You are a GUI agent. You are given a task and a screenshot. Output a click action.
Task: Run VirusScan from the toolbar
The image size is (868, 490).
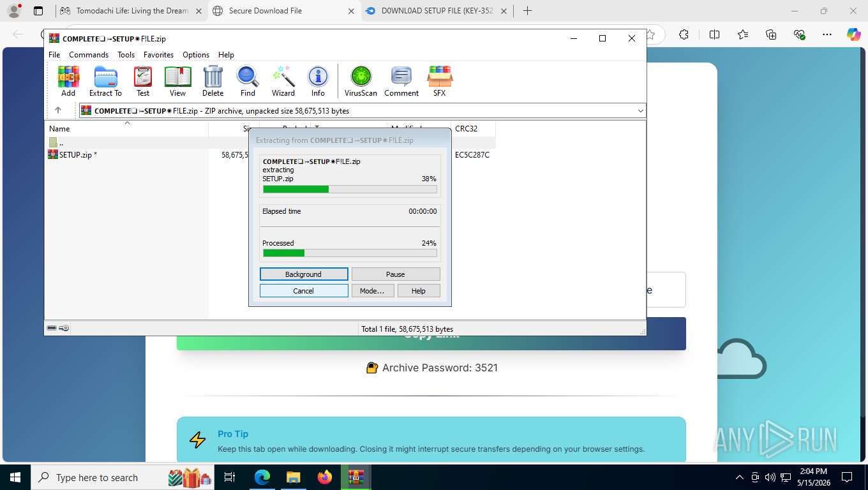pyautogui.click(x=361, y=81)
